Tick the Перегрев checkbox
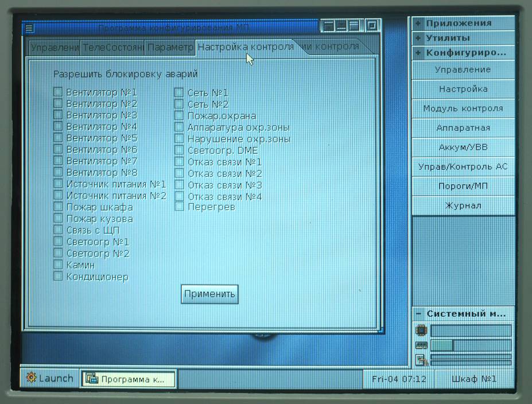The image size is (532, 404). click(x=179, y=207)
